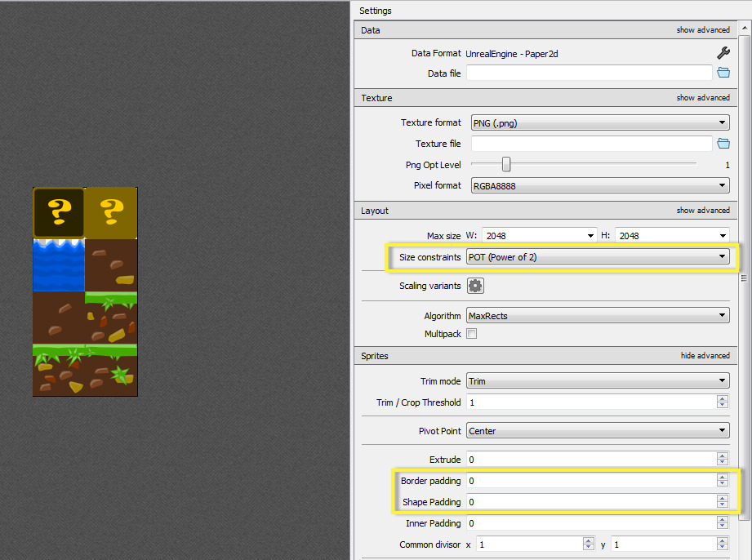752x560 pixels.
Task: Change the Max size height dropdown
Action: click(672, 235)
